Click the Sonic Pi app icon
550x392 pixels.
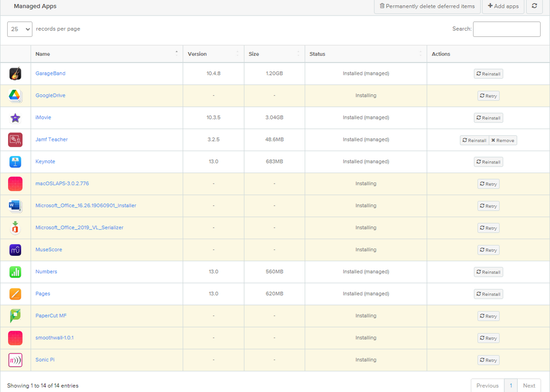pos(15,360)
